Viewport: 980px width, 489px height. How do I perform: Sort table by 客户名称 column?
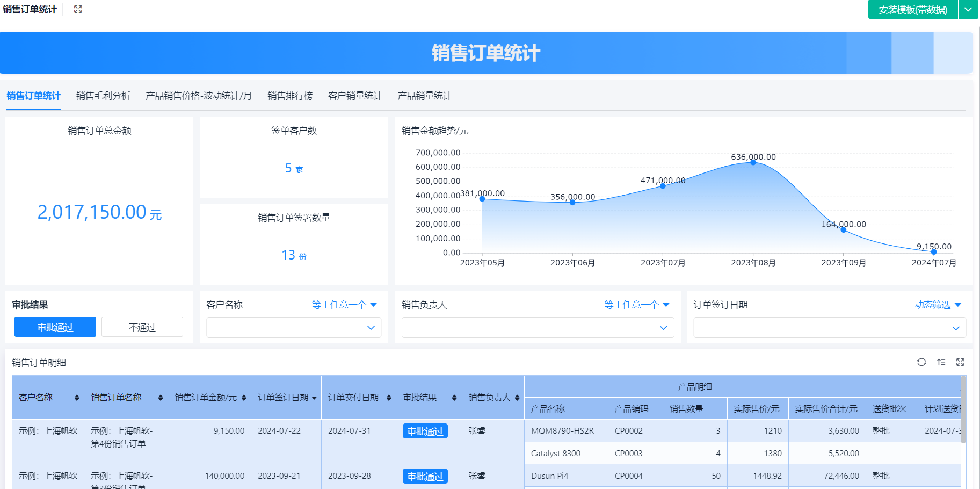[77, 398]
